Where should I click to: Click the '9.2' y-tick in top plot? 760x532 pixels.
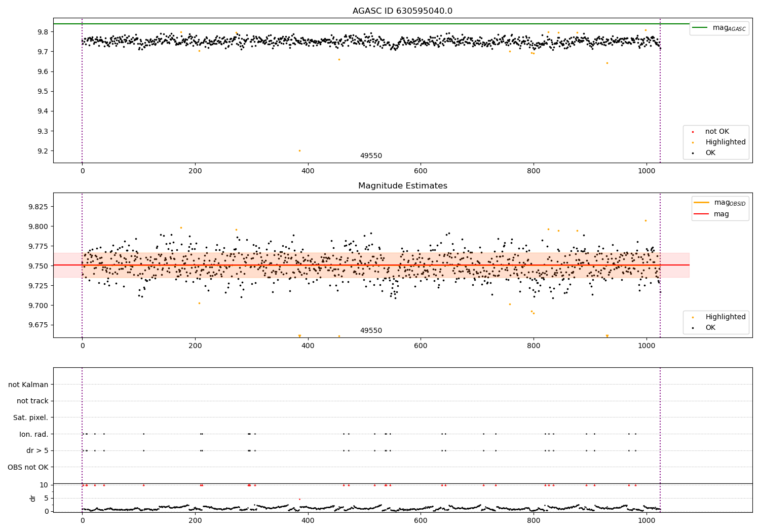[x=43, y=151]
